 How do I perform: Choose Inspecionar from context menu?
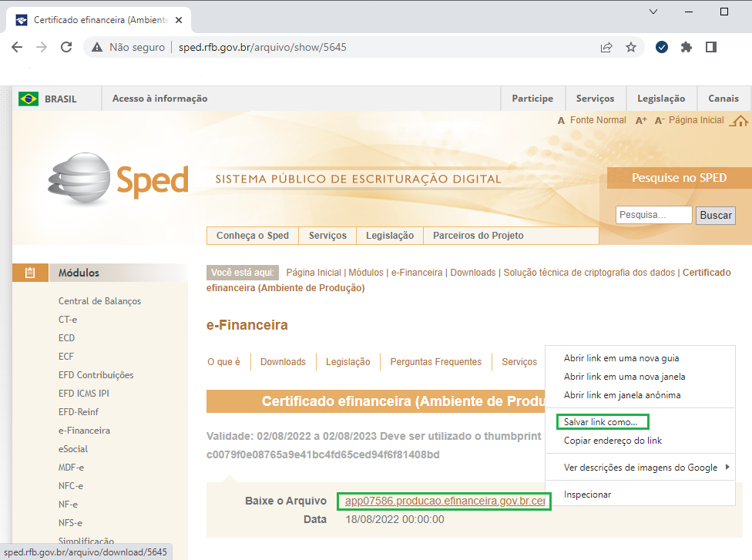(x=640, y=495)
